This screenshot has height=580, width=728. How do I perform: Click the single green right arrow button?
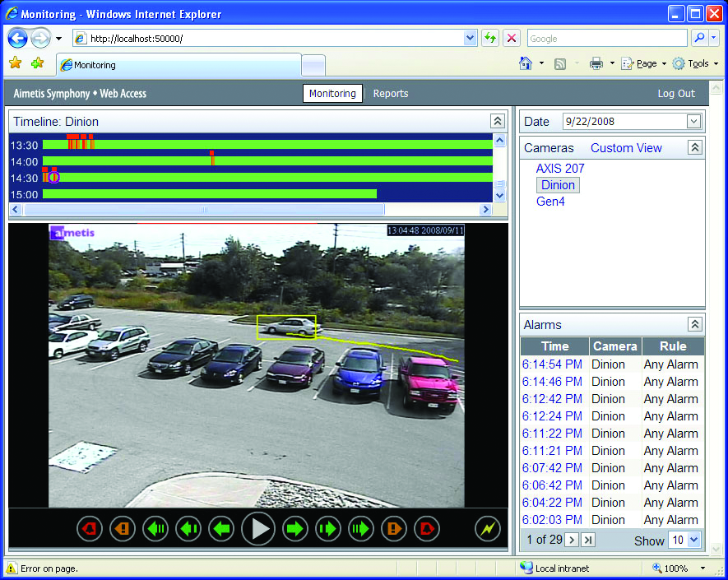[x=295, y=529]
